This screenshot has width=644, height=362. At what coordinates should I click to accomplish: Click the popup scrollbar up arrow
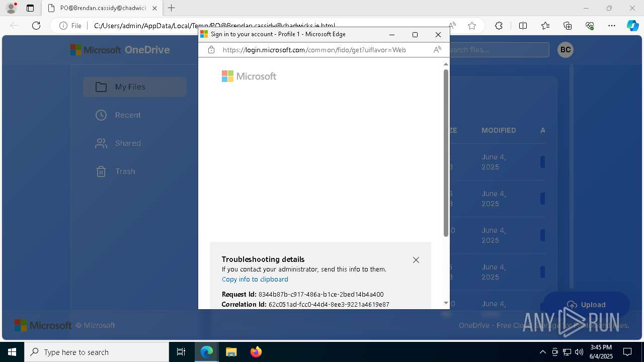446,64
